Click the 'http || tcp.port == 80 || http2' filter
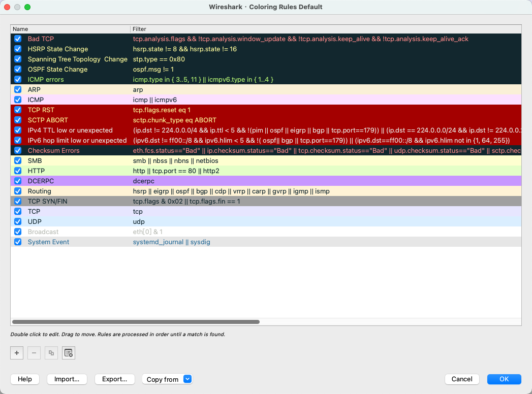The width and height of the screenshot is (532, 394). tap(176, 171)
